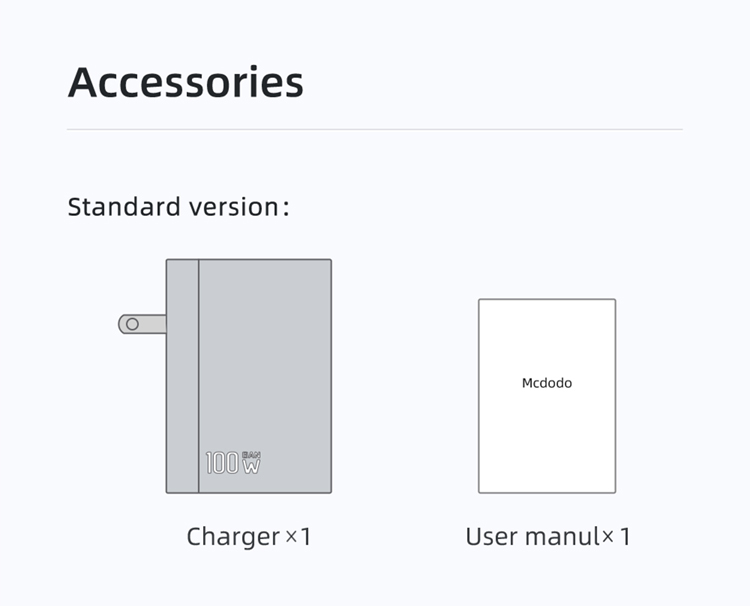Click the white user manual booklet illustration
Image resolution: width=750 pixels, height=606 pixels.
pos(547,396)
